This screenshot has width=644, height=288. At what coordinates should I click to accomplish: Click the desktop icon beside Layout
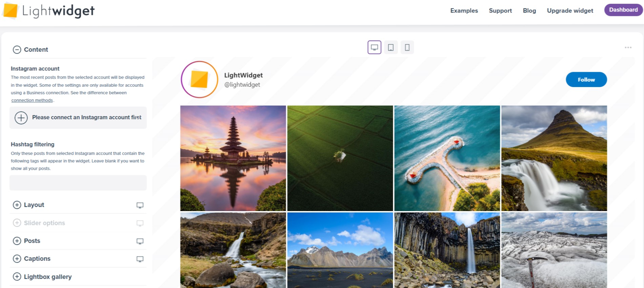(140, 205)
